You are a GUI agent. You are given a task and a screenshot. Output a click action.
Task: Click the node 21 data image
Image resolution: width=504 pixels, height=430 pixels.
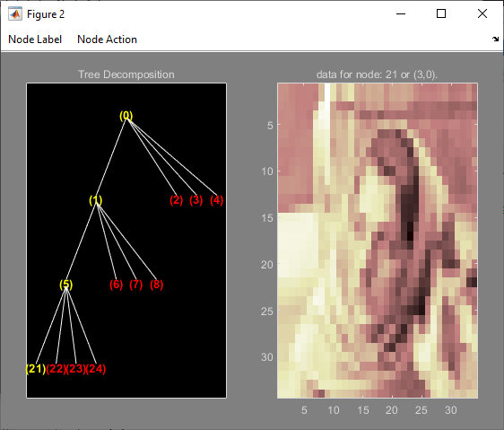[x=378, y=241]
